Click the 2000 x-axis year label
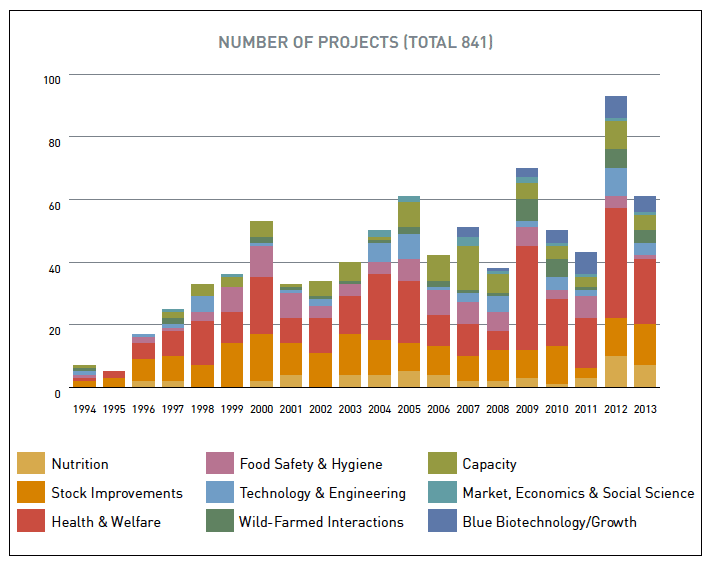The width and height of the screenshot is (712, 566). click(262, 409)
